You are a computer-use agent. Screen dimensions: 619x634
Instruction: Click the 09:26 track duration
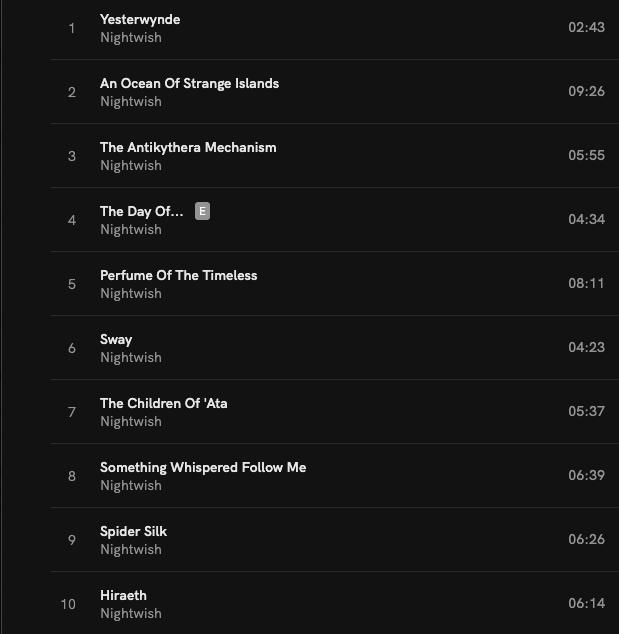coord(586,92)
